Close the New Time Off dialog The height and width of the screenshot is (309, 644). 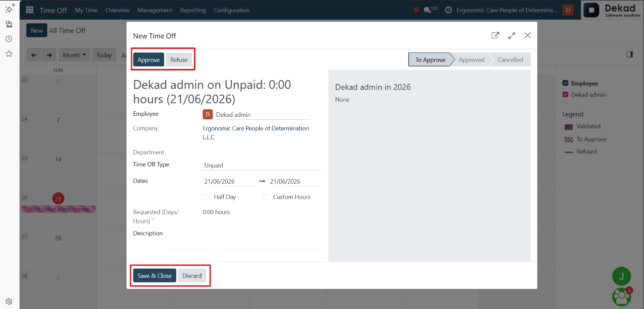point(528,35)
